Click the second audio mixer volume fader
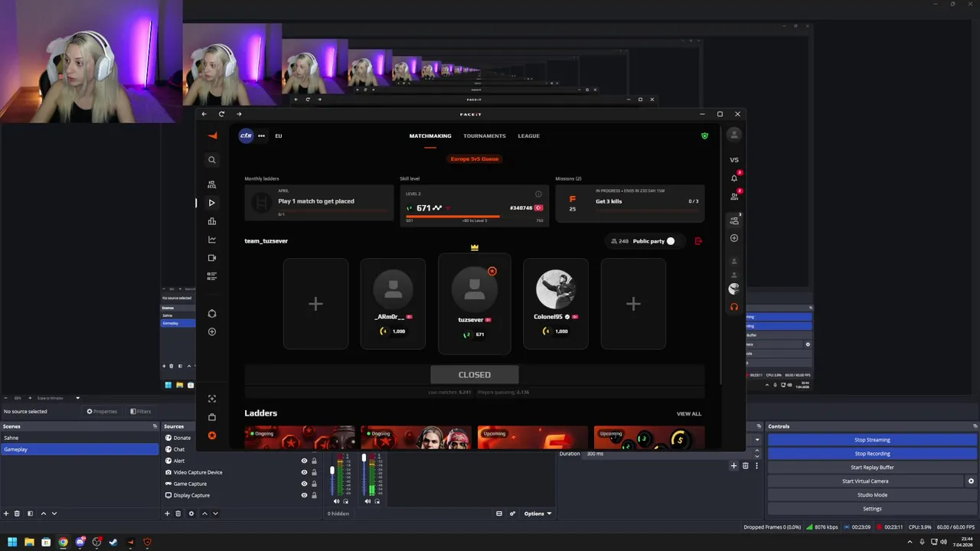The height and width of the screenshot is (551, 980). 364,458
